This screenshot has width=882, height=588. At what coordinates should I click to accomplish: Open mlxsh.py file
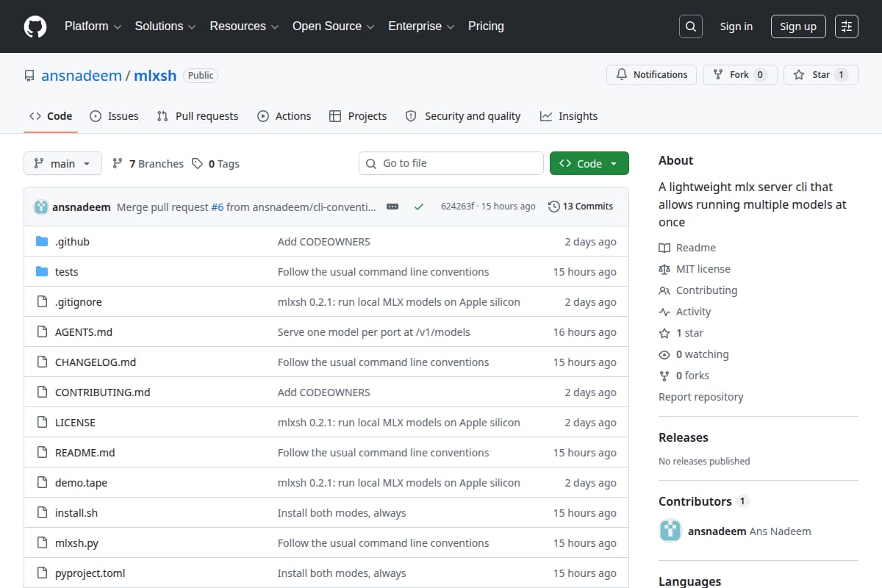(76, 543)
